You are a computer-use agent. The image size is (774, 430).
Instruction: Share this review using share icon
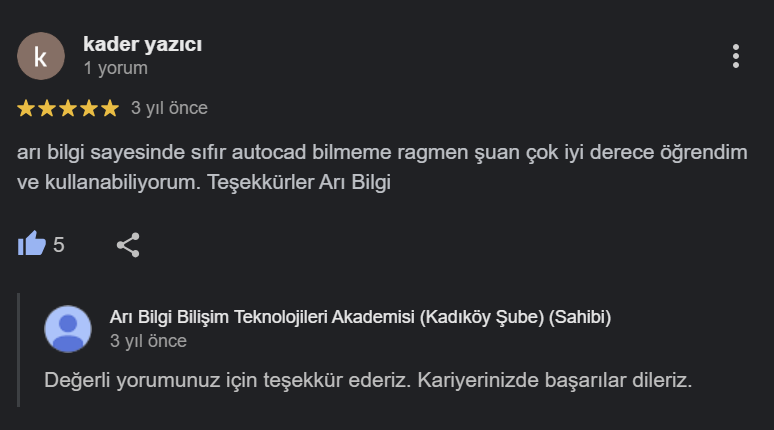pyautogui.click(x=128, y=244)
